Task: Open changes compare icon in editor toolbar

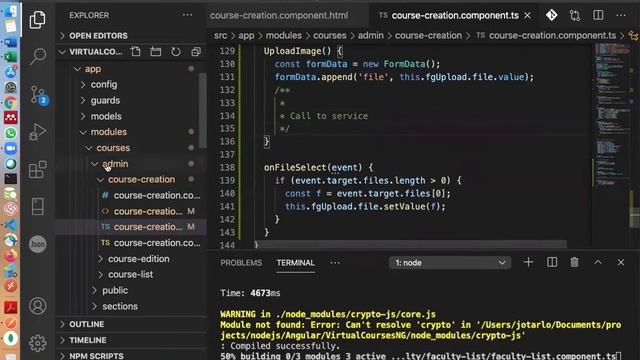Action: [575, 16]
